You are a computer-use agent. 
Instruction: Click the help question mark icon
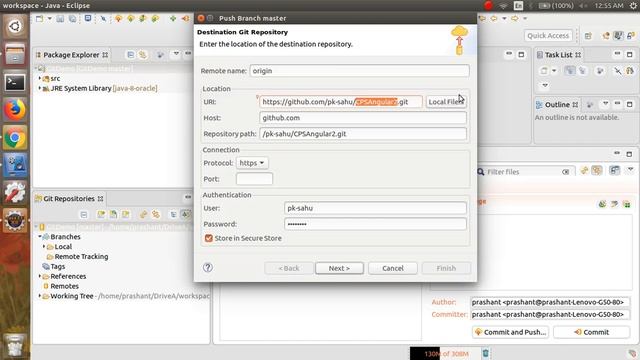[x=208, y=267]
